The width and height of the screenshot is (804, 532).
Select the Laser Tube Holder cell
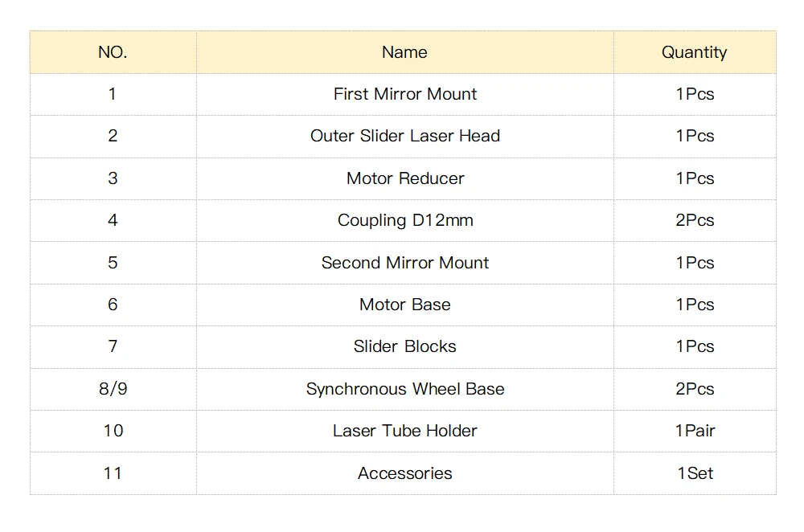point(404,431)
